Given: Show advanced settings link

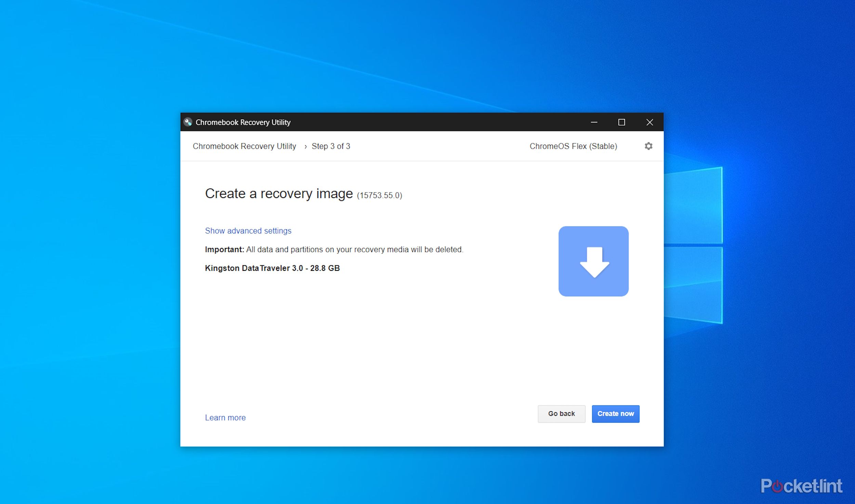Looking at the screenshot, I should coord(248,231).
